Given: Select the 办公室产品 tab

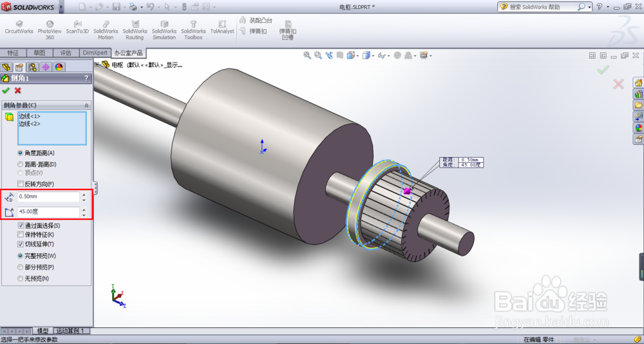Looking at the screenshot, I should click(x=129, y=53).
